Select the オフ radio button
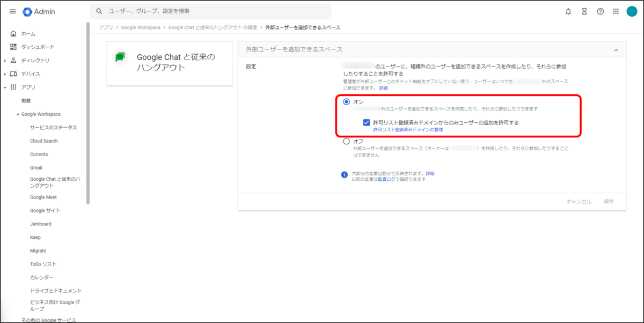This screenshot has width=644, height=323. click(346, 142)
